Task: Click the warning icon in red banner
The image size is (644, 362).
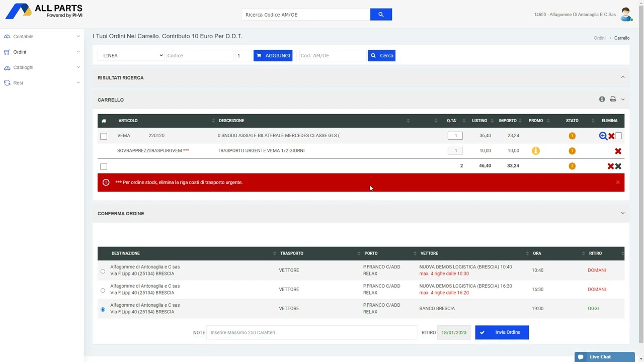Action: pos(106,183)
